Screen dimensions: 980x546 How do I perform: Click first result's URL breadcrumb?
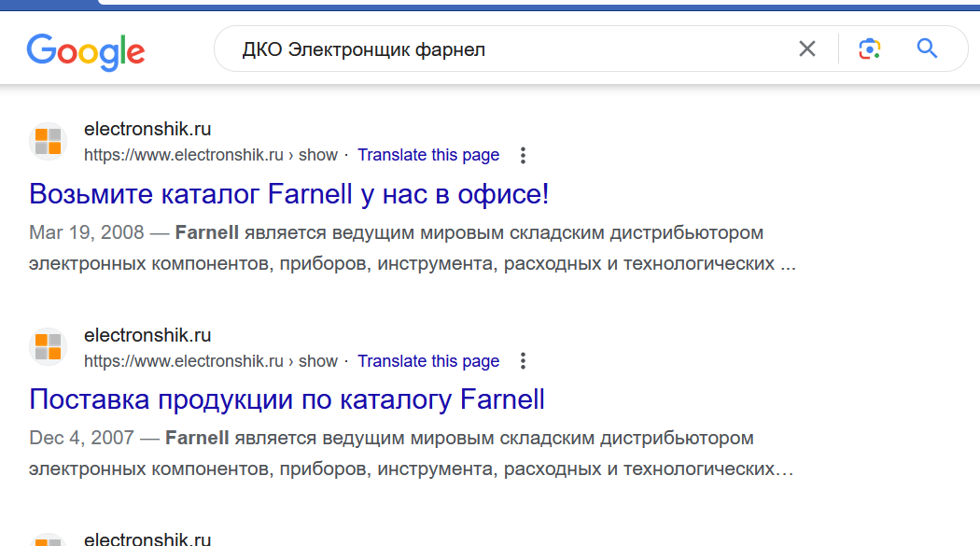[x=210, y=155]
